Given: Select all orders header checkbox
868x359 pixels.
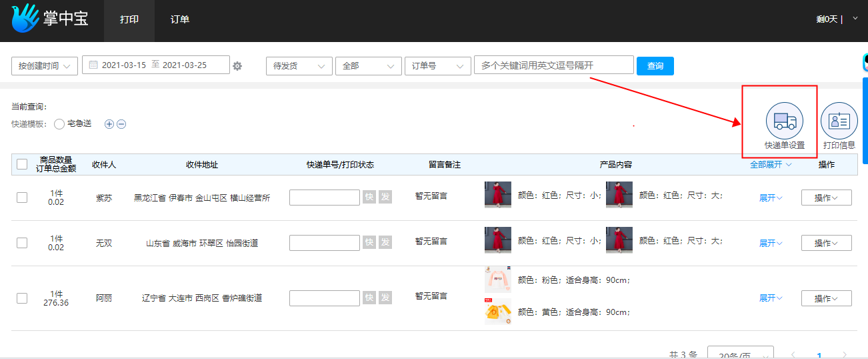Looking at the screenshot, I should 22,164.
